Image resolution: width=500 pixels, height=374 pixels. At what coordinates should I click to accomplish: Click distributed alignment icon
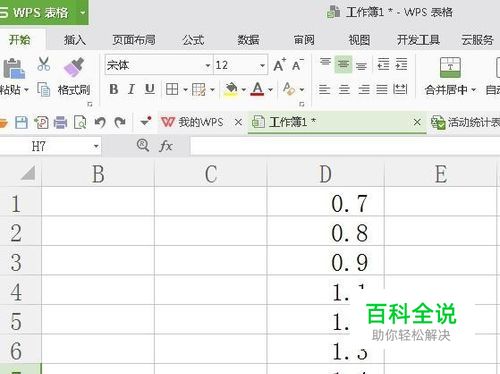coord(400,89)
